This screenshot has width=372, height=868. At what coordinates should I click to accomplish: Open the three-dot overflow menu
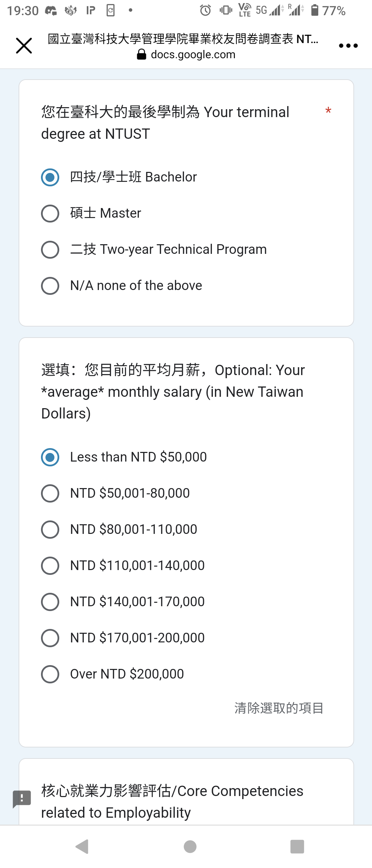348,46
